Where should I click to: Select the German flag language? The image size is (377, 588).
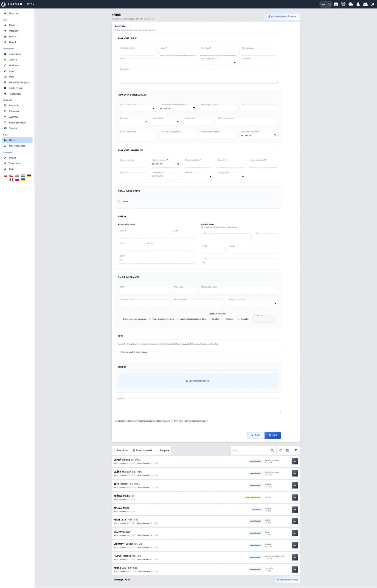pos(29,176)
